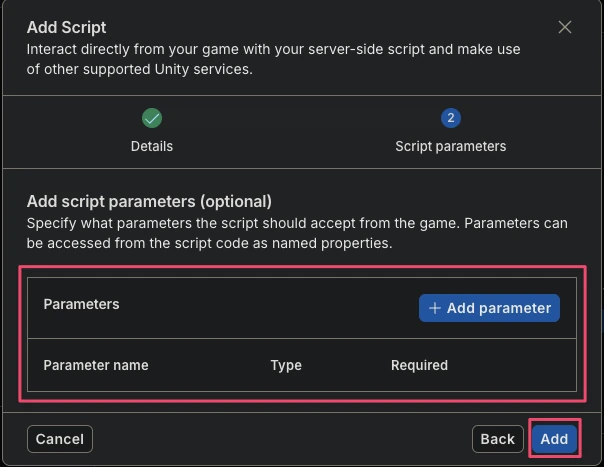Click the step 2 circle icon
Viewport: 604px width, 467px height.
[451, 118]
